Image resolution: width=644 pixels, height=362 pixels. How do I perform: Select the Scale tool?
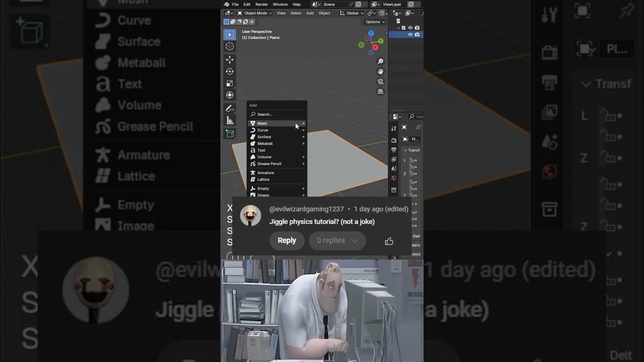(x=229, y=83)
